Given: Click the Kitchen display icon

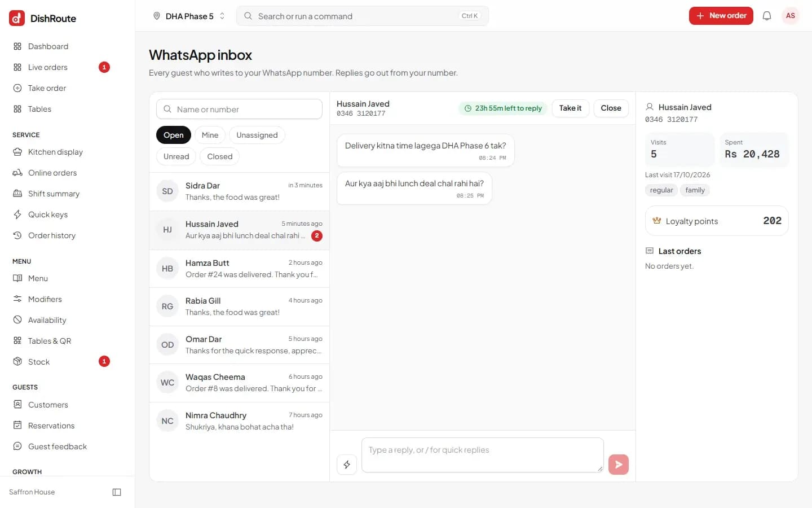Looking at the screenshot, I should (17, 152).
